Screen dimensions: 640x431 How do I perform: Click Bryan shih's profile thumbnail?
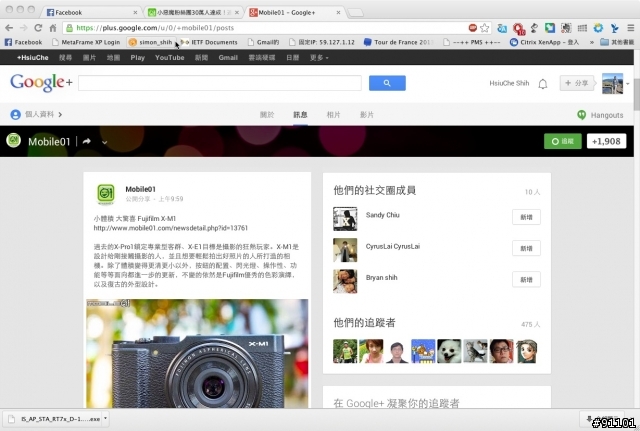click(x=345, y=281)
